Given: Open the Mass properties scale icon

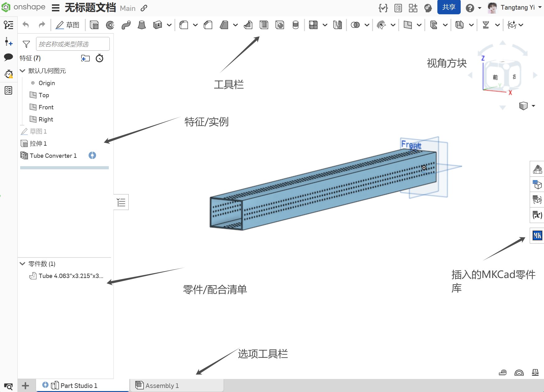Looking at the screenshot, I should pyautogui.click(x=535, y=372).
